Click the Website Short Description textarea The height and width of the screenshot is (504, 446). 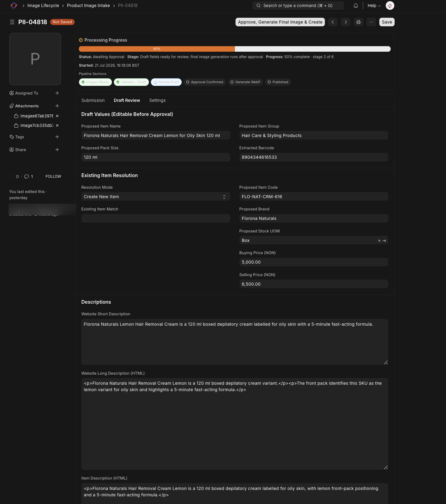tap(235, 342)
